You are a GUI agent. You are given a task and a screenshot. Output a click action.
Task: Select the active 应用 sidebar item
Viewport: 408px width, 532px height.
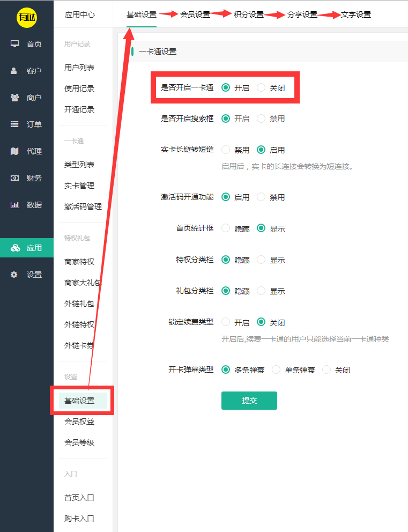[27, 248]
